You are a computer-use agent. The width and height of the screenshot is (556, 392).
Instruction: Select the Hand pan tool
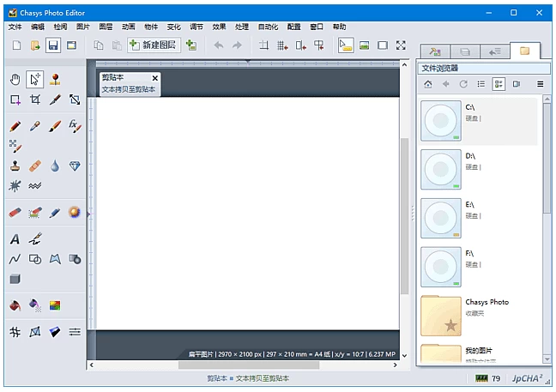coord(15,80)
